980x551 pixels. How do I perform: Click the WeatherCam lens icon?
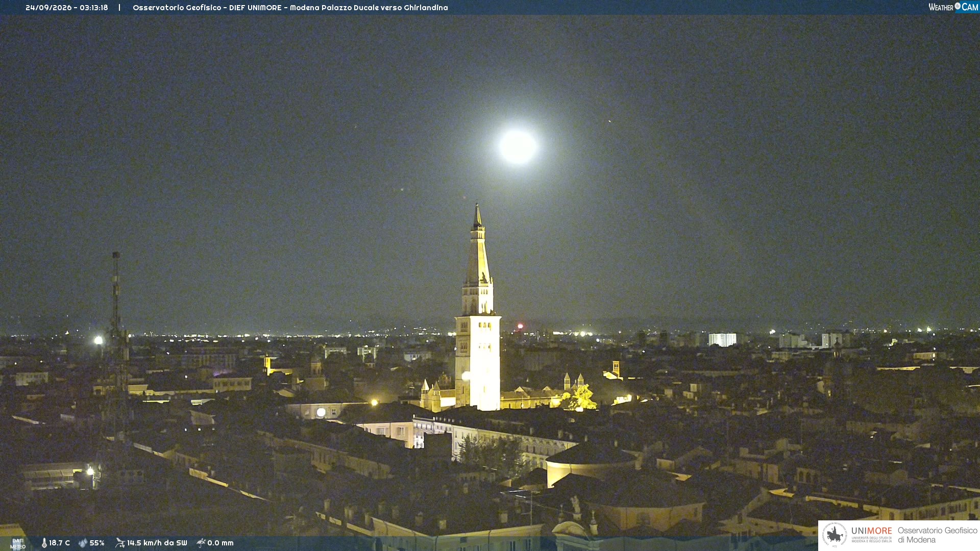958,6
